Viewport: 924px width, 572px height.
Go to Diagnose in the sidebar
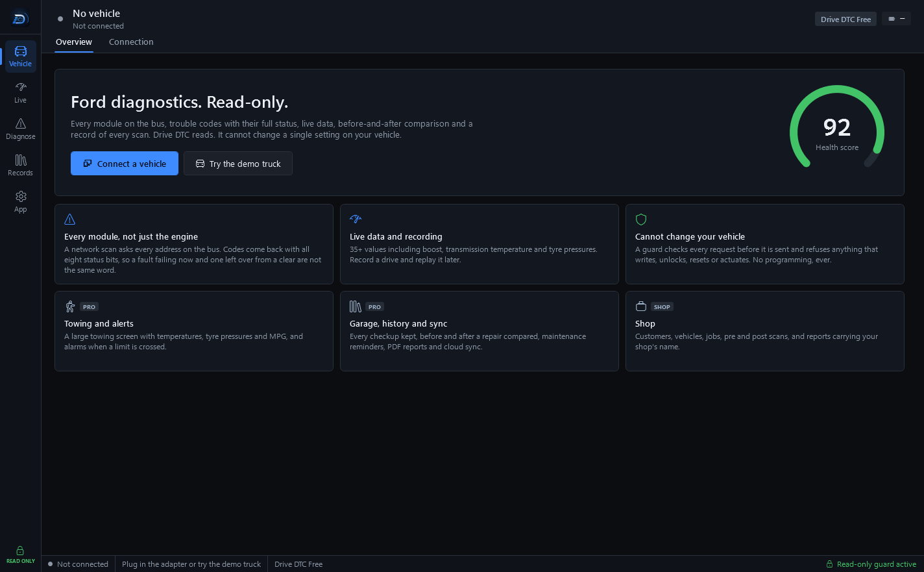click(x=20, y=129)
